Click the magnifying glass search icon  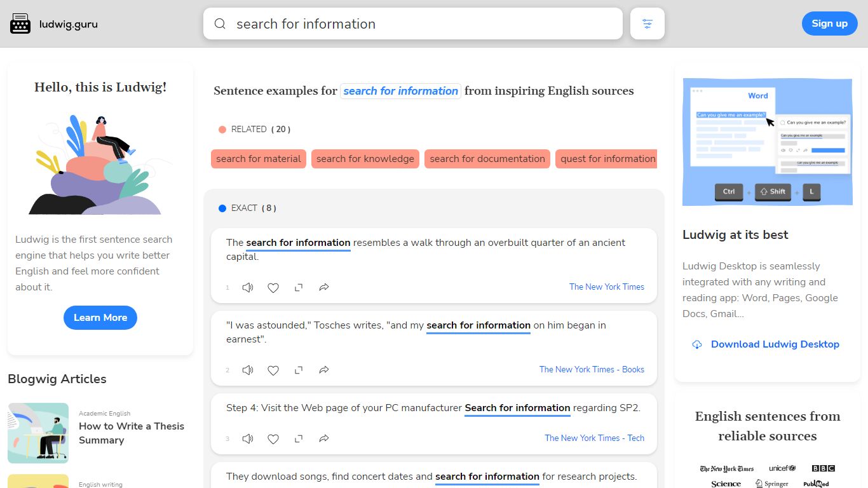pos(220,24)
